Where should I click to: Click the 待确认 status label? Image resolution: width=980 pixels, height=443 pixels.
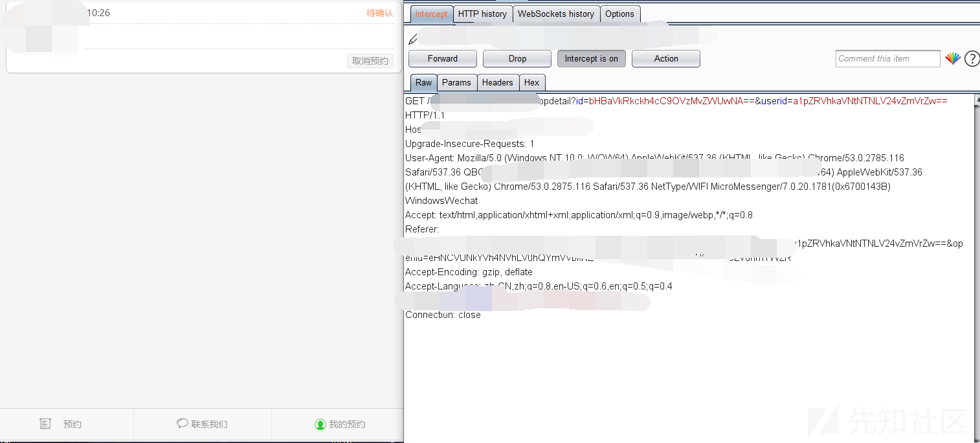click(x=380, y=13)
